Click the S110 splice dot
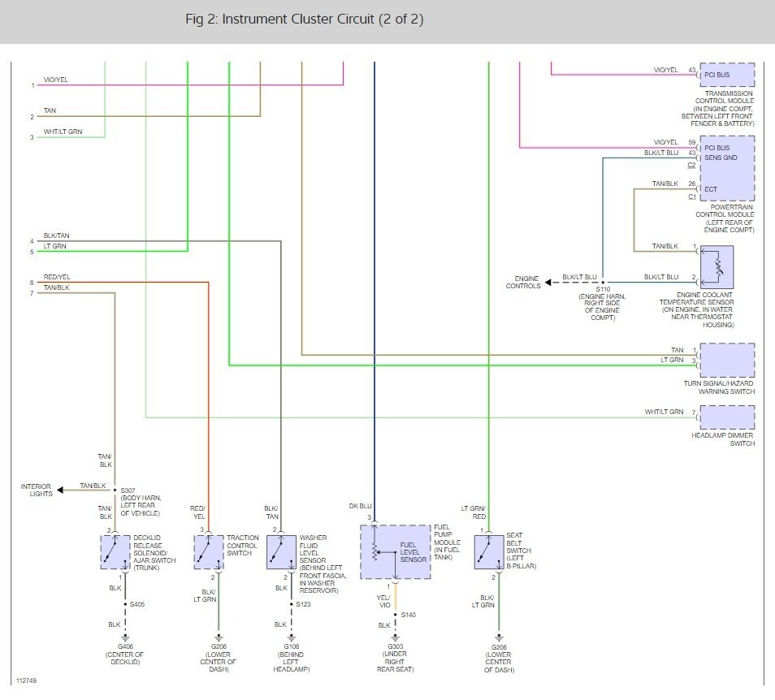 click(603, 283)
